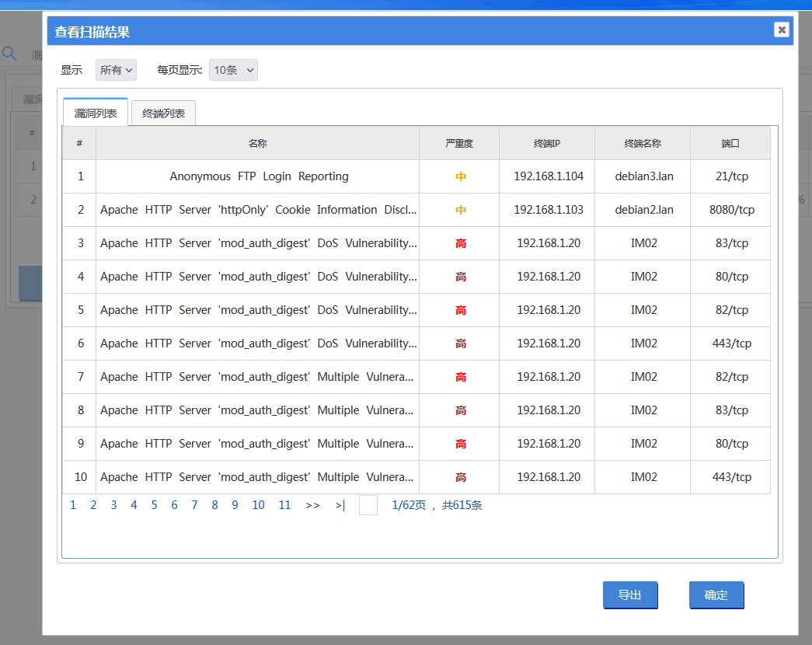The image size is (812, 645).
Task: Switch to the 终端列表 tab
Action: point(163,113)
